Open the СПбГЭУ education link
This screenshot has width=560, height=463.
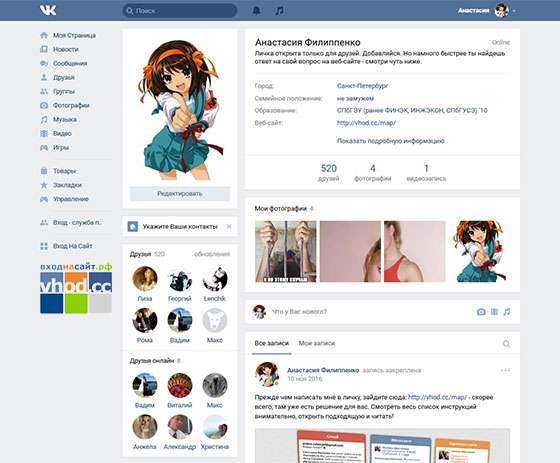point(412,110)
